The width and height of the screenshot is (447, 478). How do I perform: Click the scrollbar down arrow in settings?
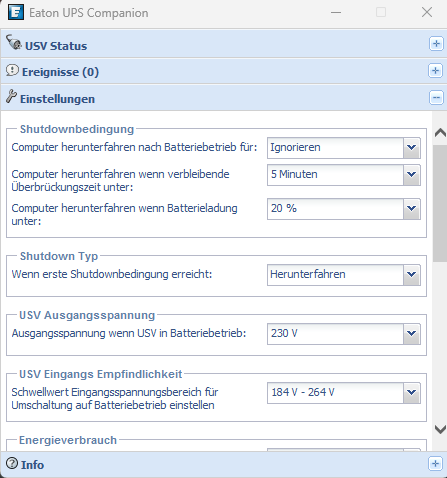click(x=440, y=429)
